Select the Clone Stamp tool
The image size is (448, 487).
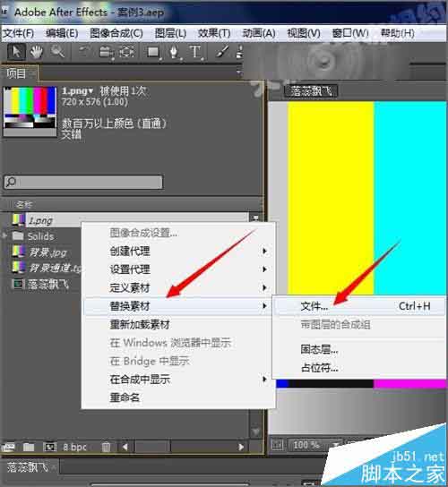click(239, 52)
